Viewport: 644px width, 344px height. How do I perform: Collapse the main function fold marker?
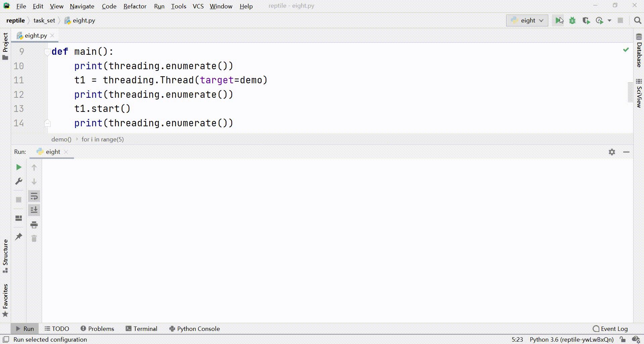(x=47, y=52)
